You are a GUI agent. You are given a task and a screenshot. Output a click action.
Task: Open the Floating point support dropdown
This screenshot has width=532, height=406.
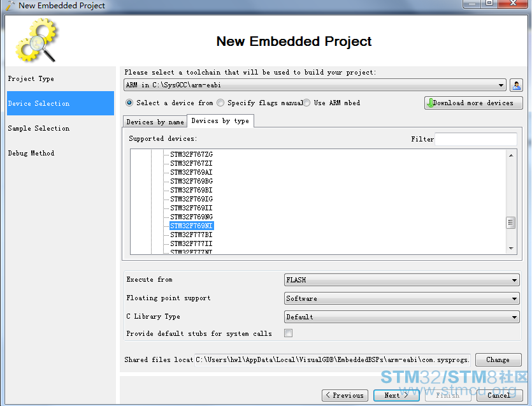[x=402, y=298]
